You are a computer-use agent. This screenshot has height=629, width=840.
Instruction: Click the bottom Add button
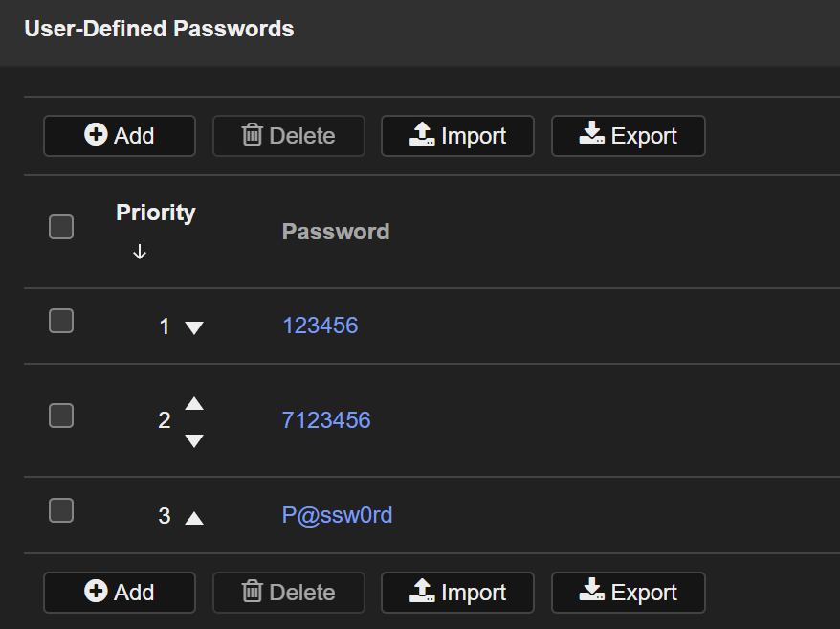[120, 593]
